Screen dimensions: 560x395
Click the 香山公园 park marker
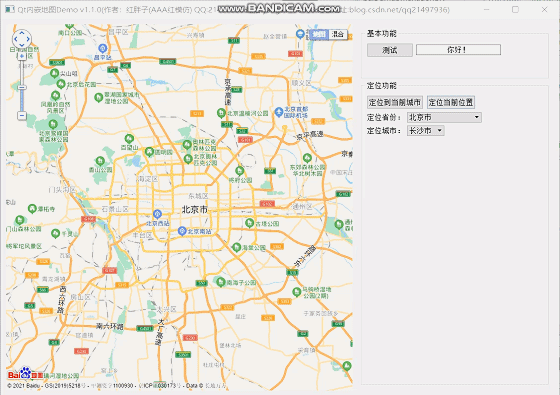click(x=100, y=161)
